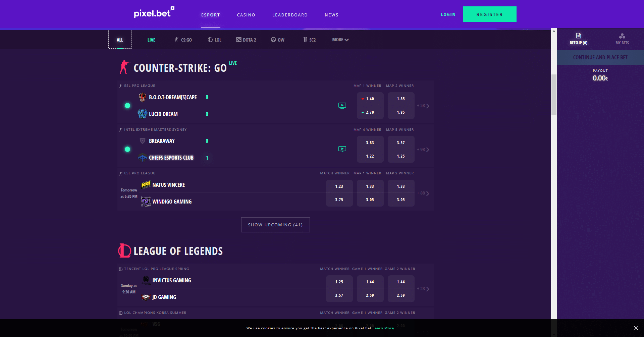Image resolution: width=644 pixels, height=337 pixels.
Task: Open the ESPORT menu
Action: [211, 15]
